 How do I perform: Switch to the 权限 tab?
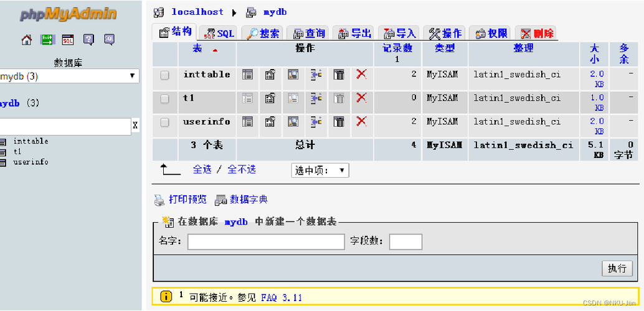click(x=491, y=33)
